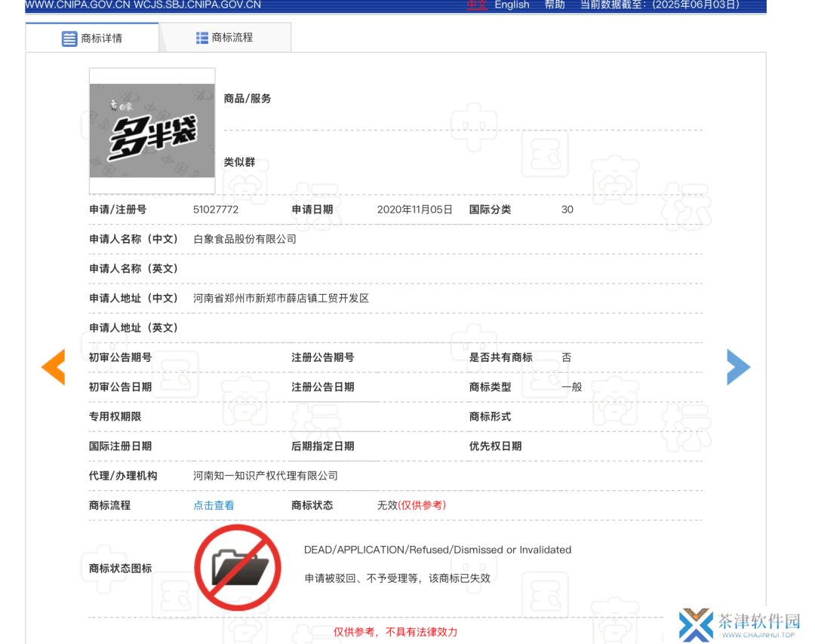Select international class value 30

(x=567, y=210)
